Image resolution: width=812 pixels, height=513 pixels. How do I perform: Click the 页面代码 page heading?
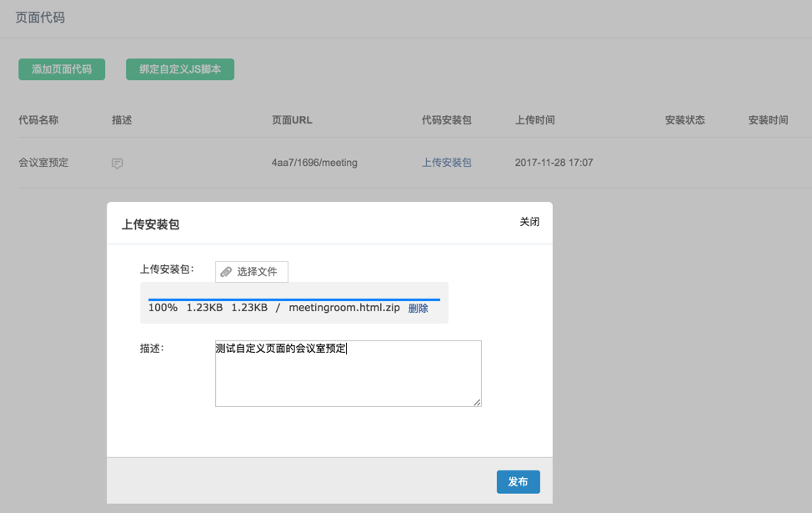click(x=40, y=18)
